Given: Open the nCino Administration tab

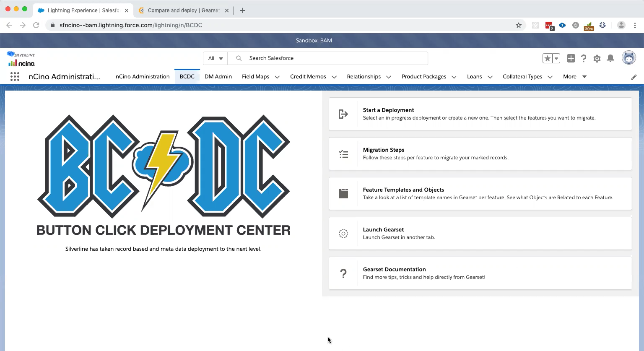Looking at the screenshot, I should (x=143, y=77).
